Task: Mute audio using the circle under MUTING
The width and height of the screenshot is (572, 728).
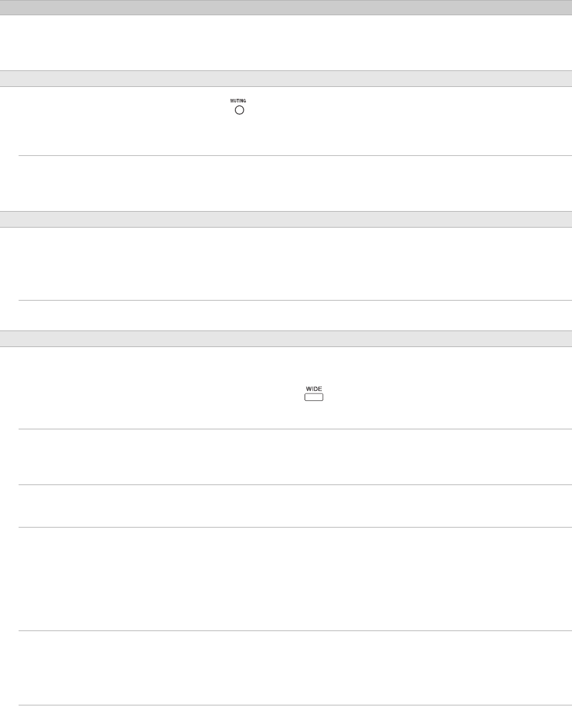Action: point(239,110)
